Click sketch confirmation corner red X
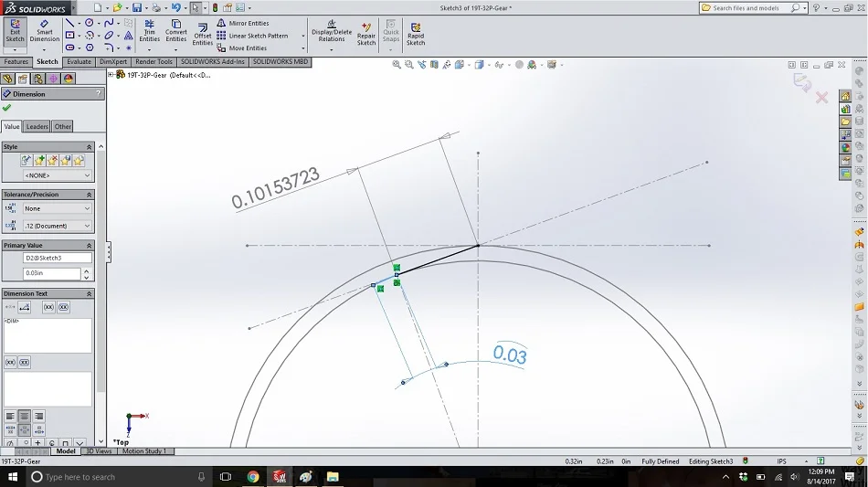This screenshot has height=487, width=868. (821, 98)
